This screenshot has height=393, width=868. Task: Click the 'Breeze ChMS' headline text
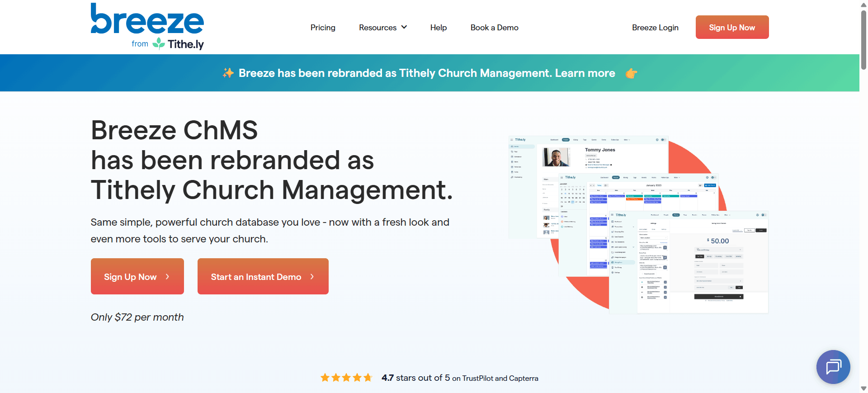[x=174, y=130]
